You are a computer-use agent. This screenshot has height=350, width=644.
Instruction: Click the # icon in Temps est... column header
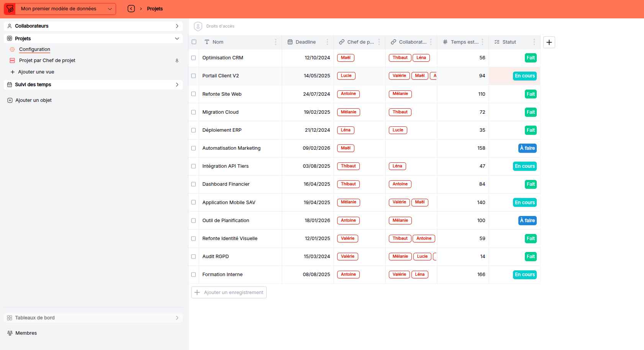point(445,42)
